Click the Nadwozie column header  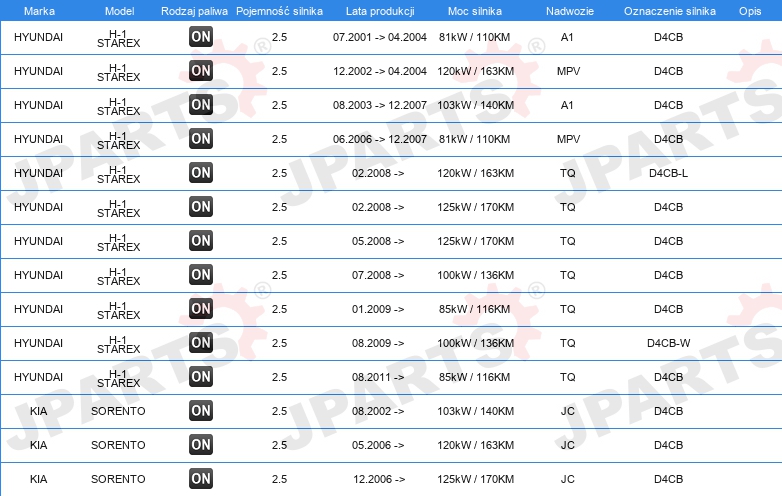570,11
